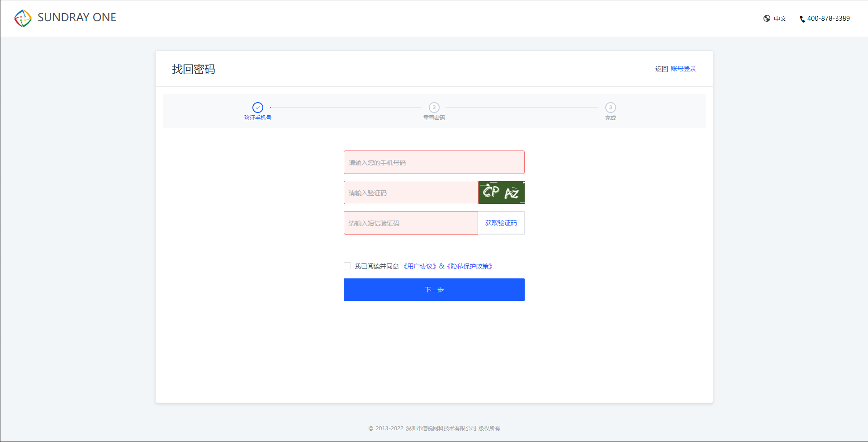This screenshot has width=868, height=442.
Task: Focus the SMS verification code field
Action: [x=411, y=223]
